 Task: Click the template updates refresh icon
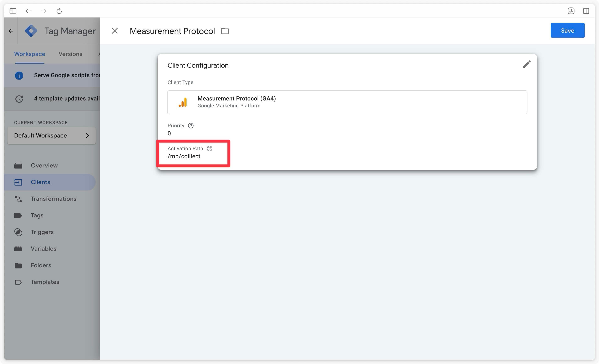[19, 99]
